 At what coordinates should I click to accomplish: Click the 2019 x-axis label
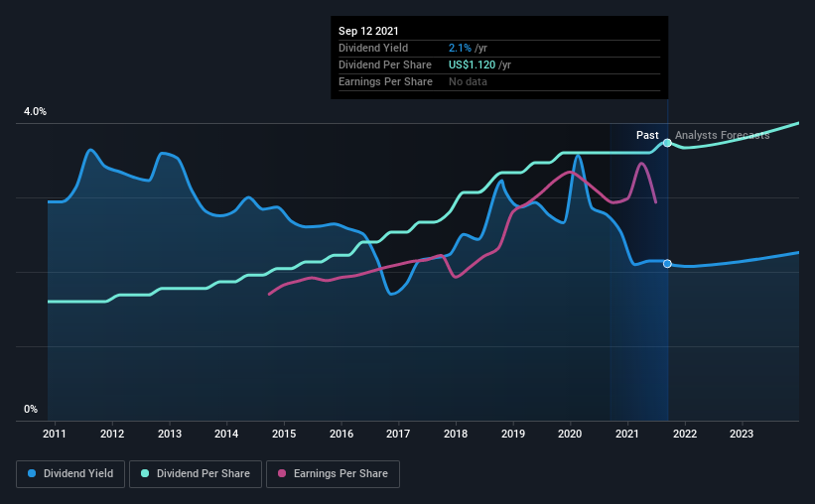pos(513,434)
